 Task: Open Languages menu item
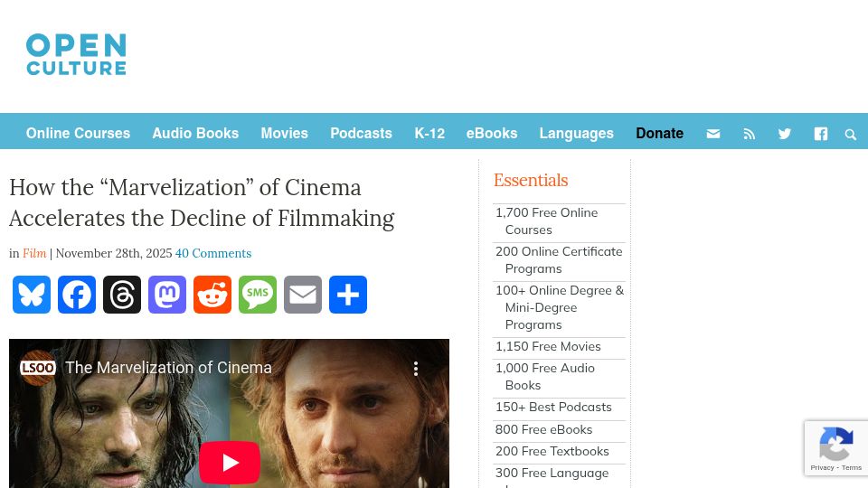(x=576, y=134)
